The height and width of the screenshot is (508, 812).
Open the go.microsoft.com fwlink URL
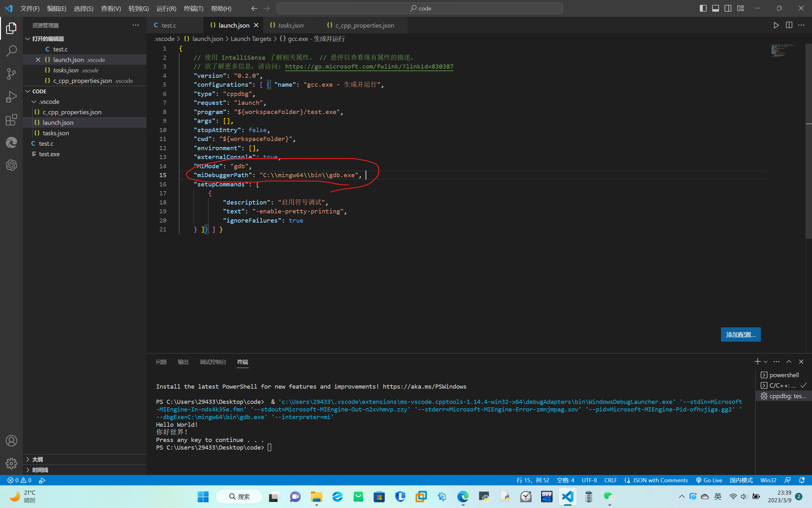(x=369, y=67)
